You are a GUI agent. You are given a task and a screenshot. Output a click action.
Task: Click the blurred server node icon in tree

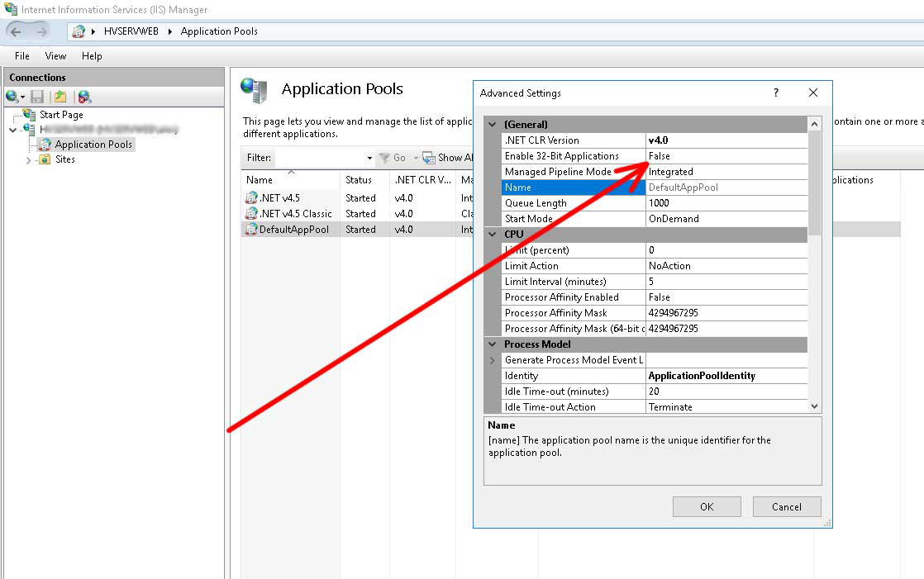tap(29, 129)
